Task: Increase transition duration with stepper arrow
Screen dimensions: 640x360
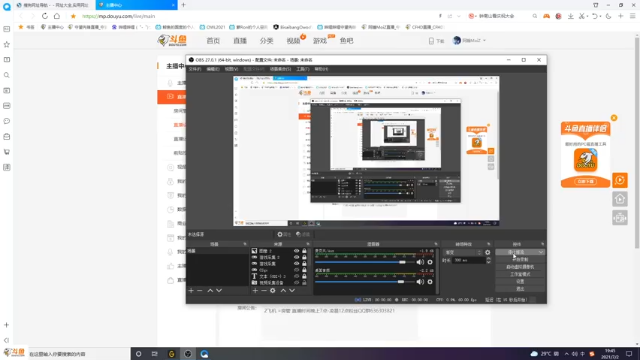Action: pos(489,258)
